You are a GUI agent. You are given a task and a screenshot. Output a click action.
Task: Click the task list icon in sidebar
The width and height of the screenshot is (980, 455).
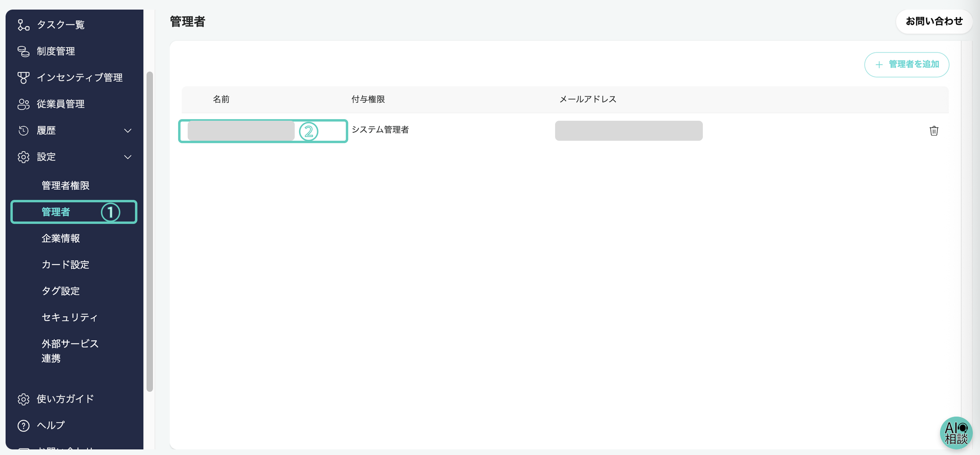point(23,25)
